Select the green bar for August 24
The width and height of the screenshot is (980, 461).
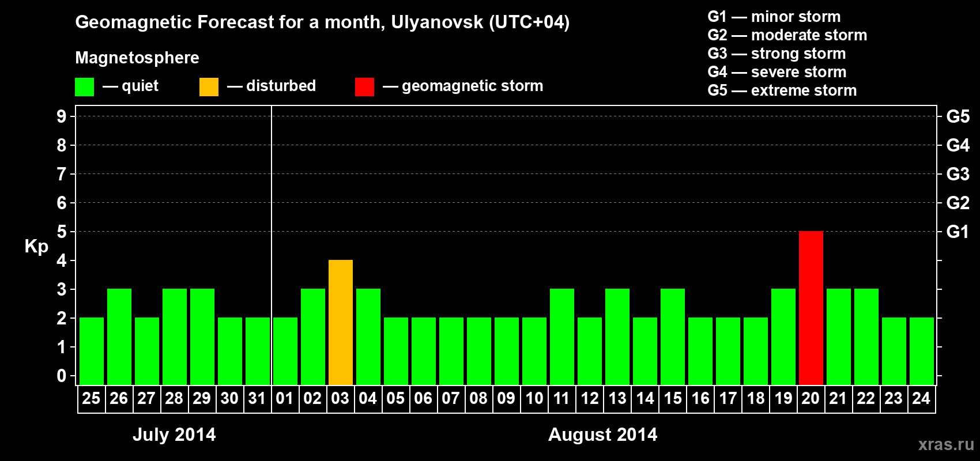click(x=921, y=351)
